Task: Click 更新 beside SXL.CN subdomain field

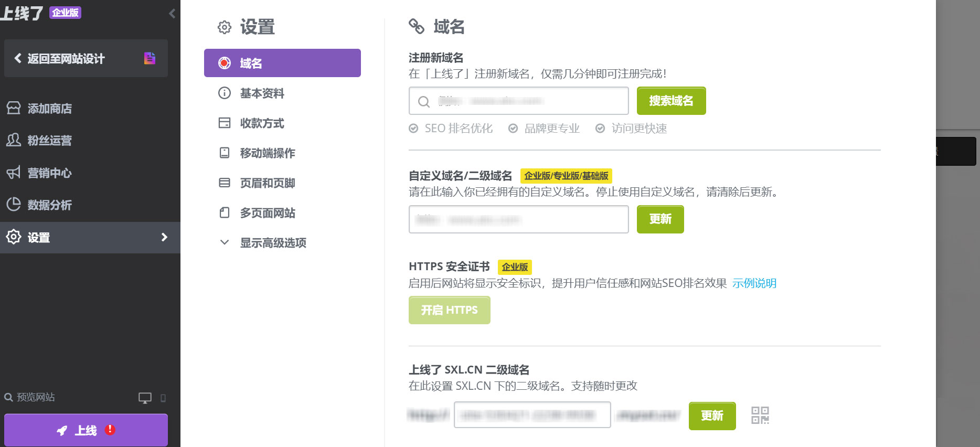Action: tap(712, 416)
